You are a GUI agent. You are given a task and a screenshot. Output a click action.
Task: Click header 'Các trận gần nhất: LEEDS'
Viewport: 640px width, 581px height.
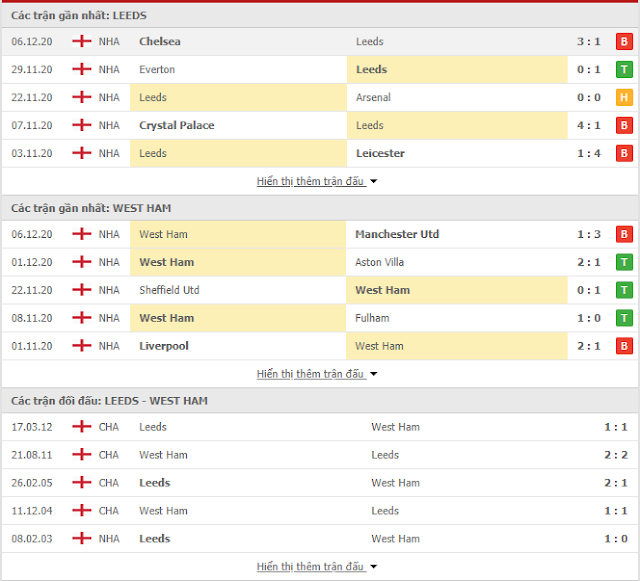tap(79, 16)
